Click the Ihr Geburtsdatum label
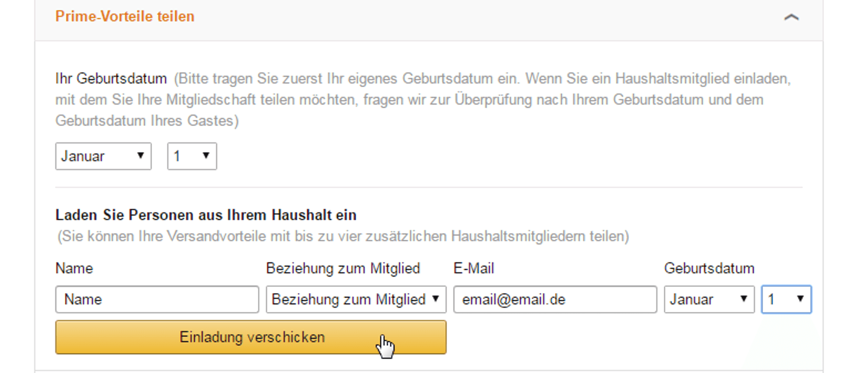Viewport: 868px width, 373px height. coord(111,79)
